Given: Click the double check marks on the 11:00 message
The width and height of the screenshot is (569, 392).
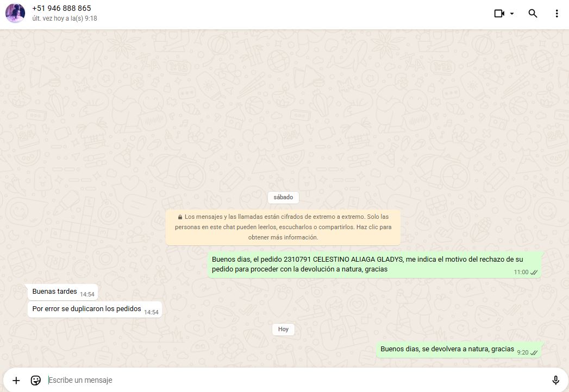Looking at the screenshot, I should pyautogui.click(x=534, y=272).
